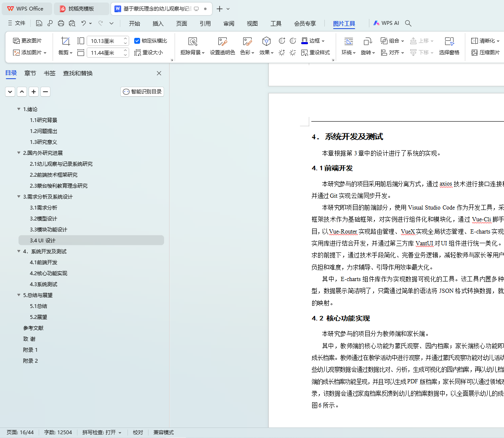This screenshot has width=504, height=438.
Task: Open the Member Exclusive (会员专享) tab
Action: click(305, 24)
